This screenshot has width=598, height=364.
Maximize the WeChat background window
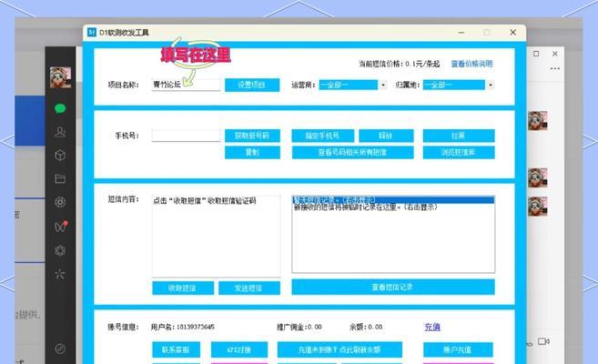(x=536, y=54)
